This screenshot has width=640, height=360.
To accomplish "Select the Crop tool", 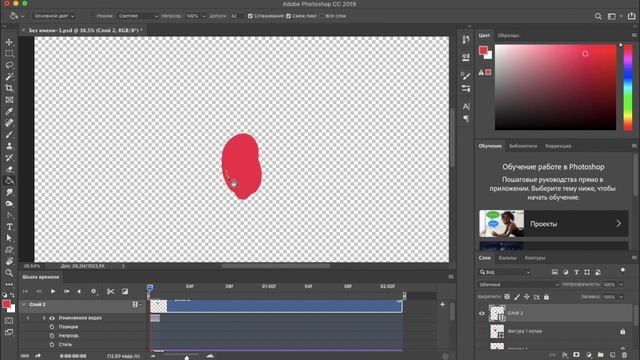I will point(9,88).
